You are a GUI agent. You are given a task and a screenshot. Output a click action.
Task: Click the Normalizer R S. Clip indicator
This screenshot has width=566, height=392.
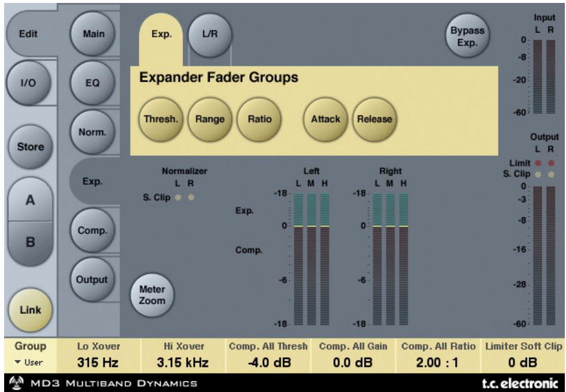click(x=191, y=197)
